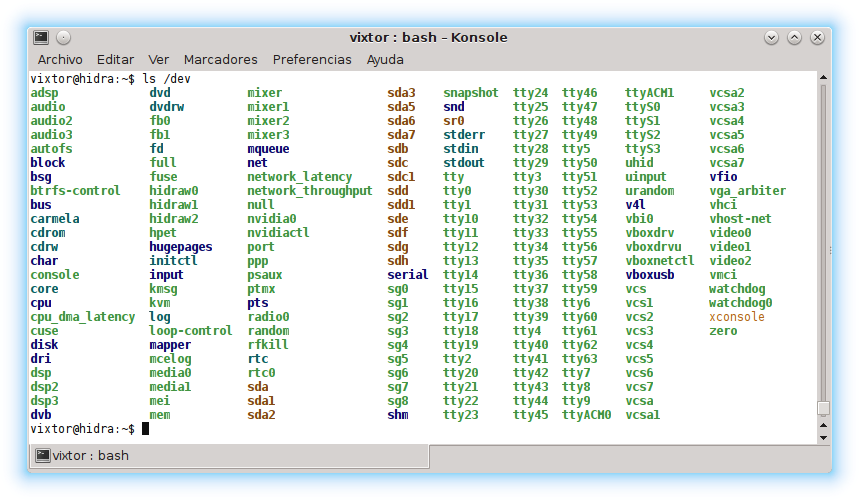Click the 'xconsole' entry in the listing
The height and width of the screenshot is (500, 859).
coord(736,317)
